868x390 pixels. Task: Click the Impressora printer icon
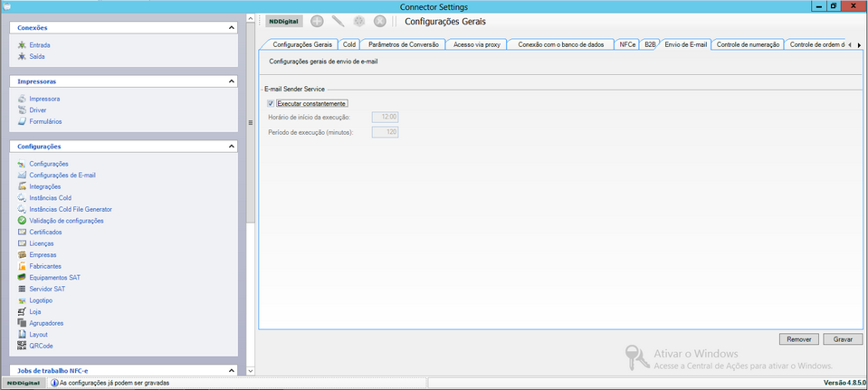(x=22, y=99)
